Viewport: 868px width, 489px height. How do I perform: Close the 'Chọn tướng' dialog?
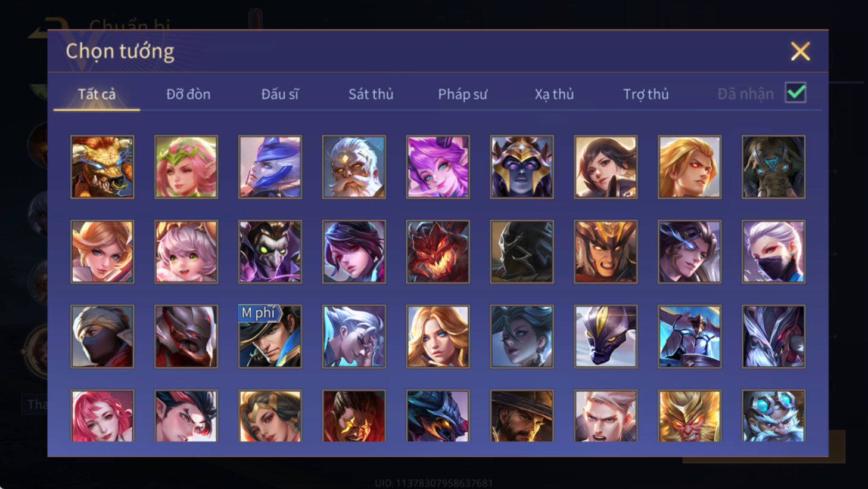click(800, 51)
